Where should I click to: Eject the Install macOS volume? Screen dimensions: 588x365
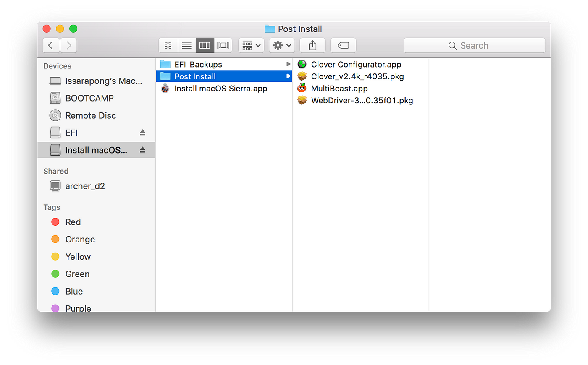[x=142, y=150]
